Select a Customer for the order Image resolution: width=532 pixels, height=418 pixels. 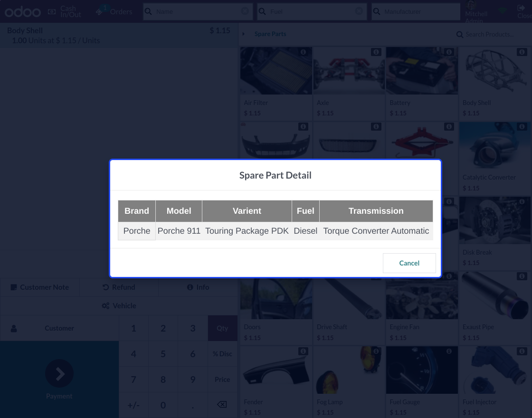(59, 328)
